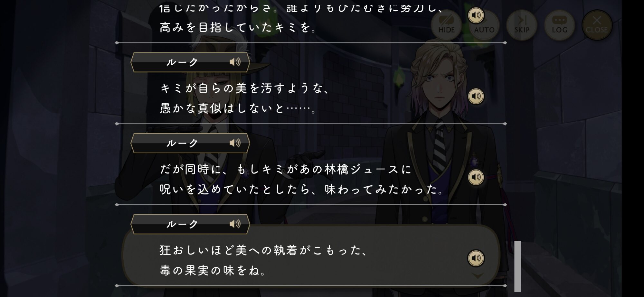This screenshot has width=644, height=297.
Task: Close the log with CLOSE button
Action: [x=597, y=25]
